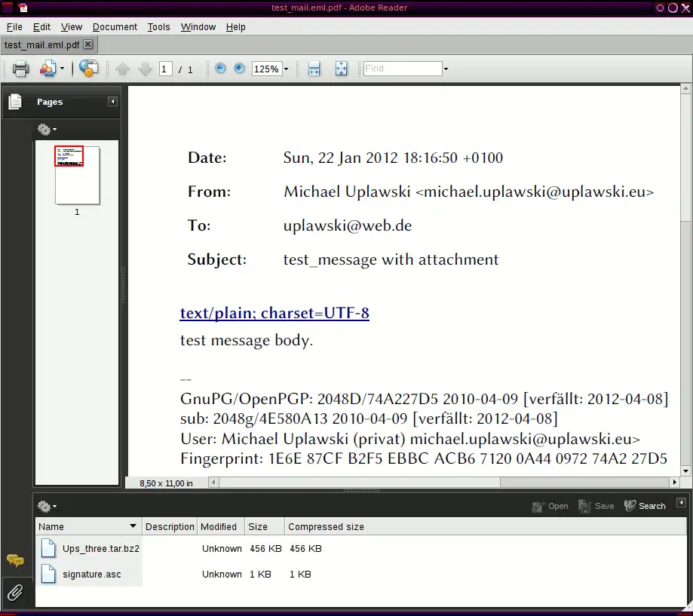Select the test_mail.eml.pdf document tab
The height and width of the screenshot is (616, 693).
coord(42,45)
